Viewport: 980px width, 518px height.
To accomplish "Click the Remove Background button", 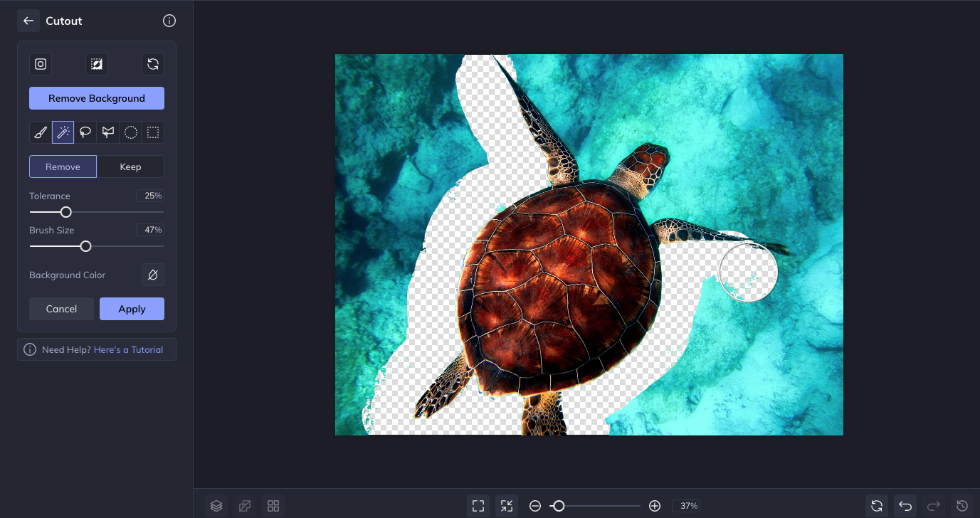I will pos(97,98).
